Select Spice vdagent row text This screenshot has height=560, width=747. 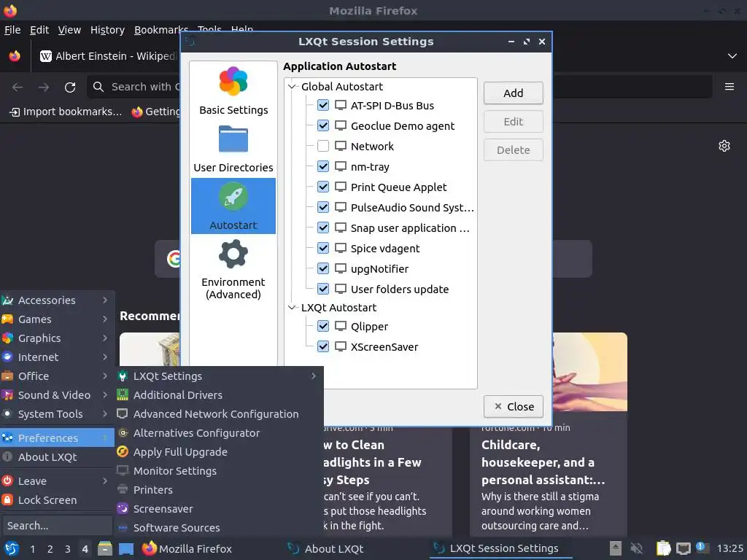(x=385, y=249)
